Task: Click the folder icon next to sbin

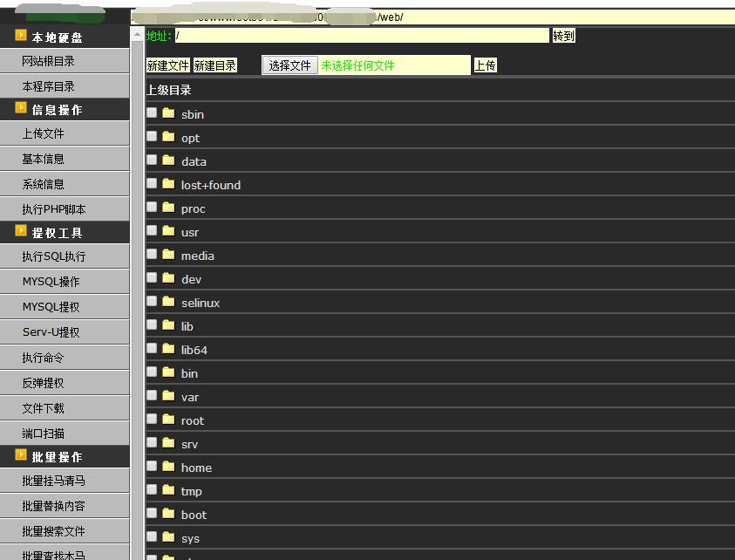Action: (168, 113)
